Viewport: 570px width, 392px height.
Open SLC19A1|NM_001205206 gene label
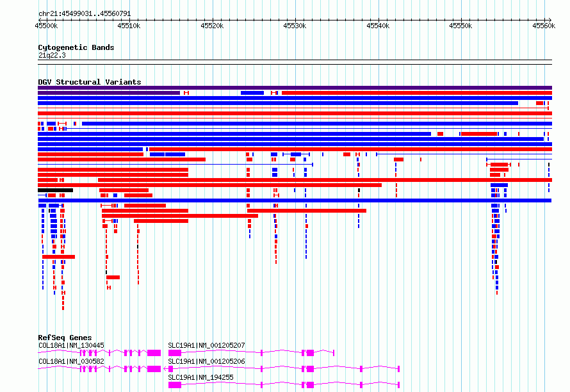point(206,361)
